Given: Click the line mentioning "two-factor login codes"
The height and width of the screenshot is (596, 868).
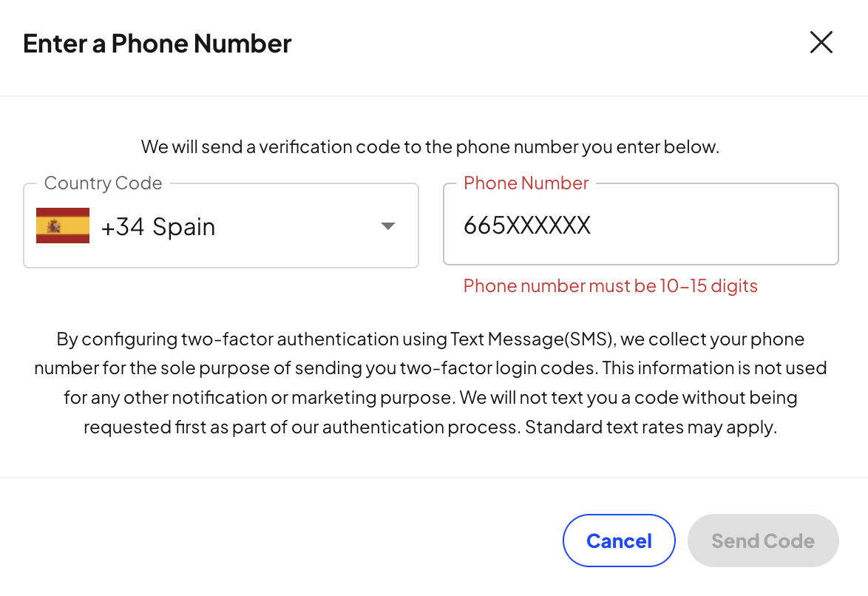Looking at the screenshot, I should 430,368.
